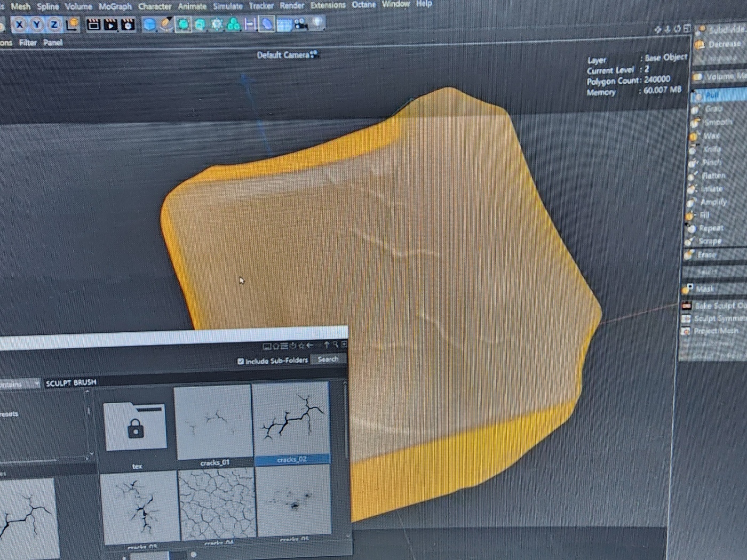Click the blue Cube primitive icon
747x560 pixels.
tap(149, 25)
